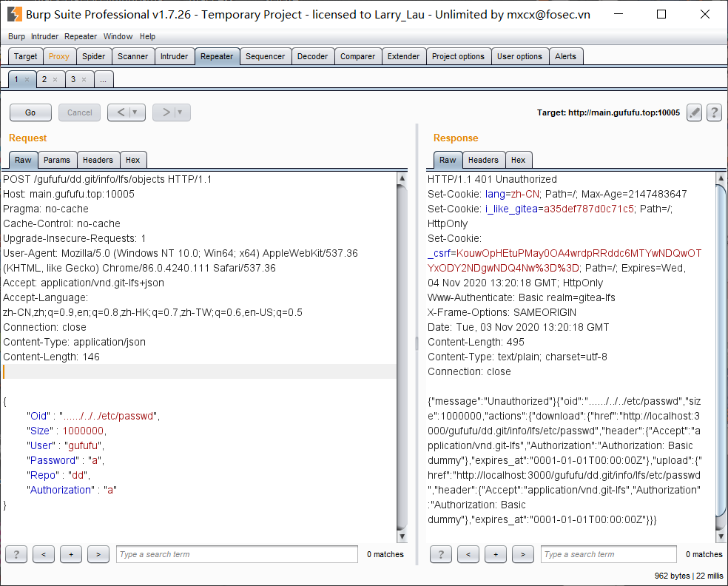The height and width of the screenshot is (586, 728).
Task: Go forward to next request in history
Action: point(166,112)
